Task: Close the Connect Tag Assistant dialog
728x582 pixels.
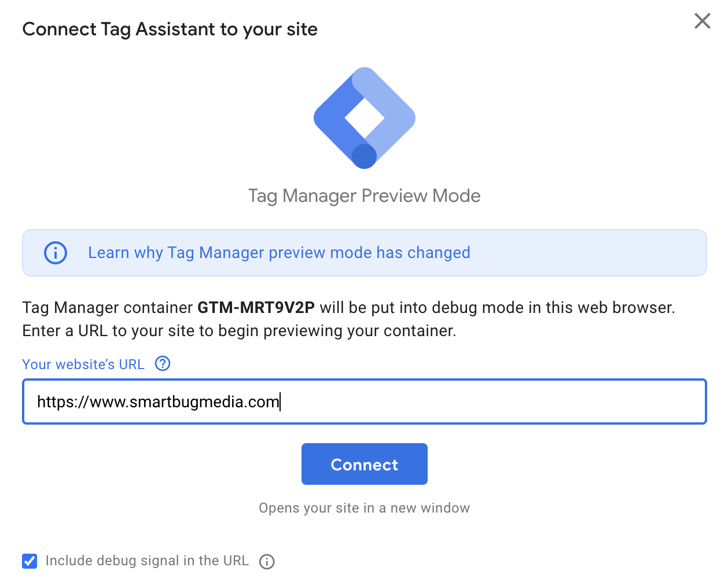Action: click(702, 21)
